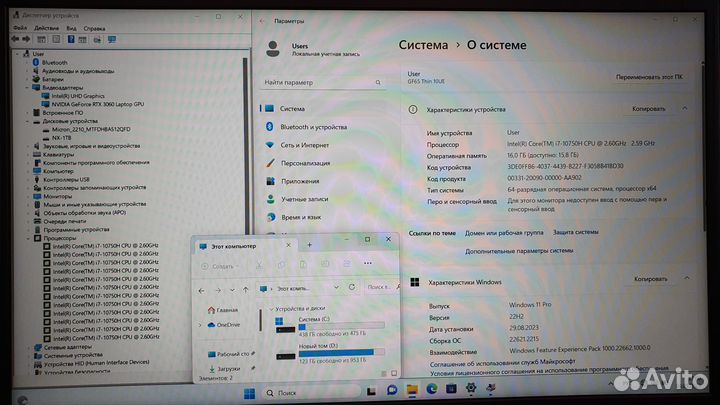Open the Справка menu in Device Manager

tap(95, 28)
